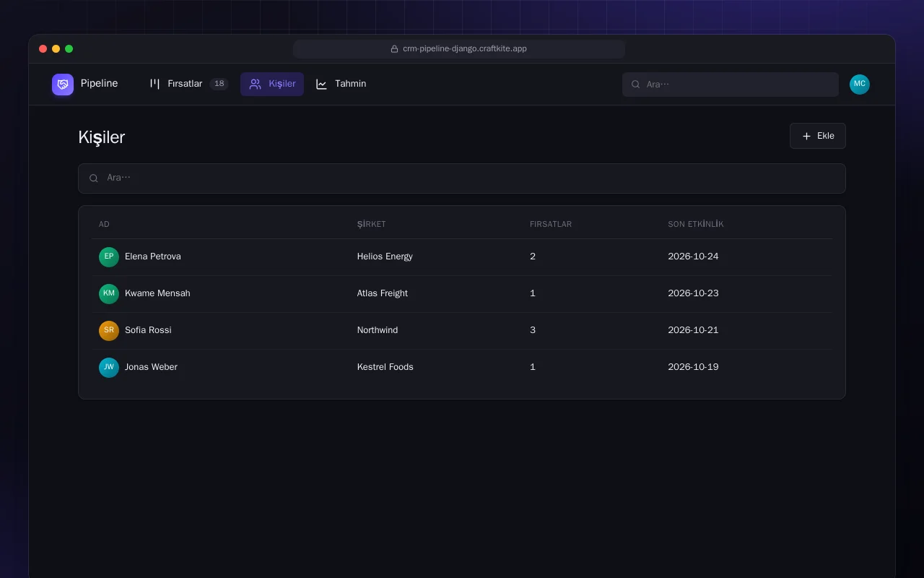The image size is (924, 578).
Task: Open Fırsatlar via its kanban icon
Action: (x=154, y=84)
